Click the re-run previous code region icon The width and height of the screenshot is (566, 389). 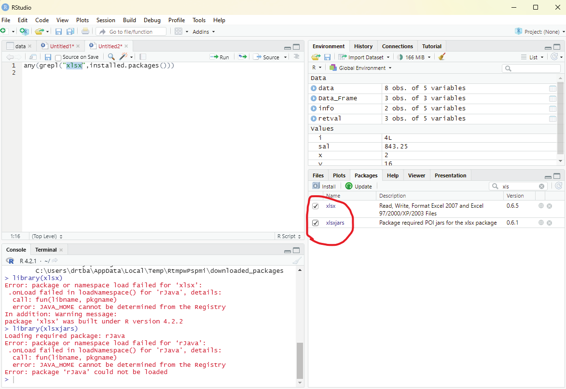tap(243, 57)
